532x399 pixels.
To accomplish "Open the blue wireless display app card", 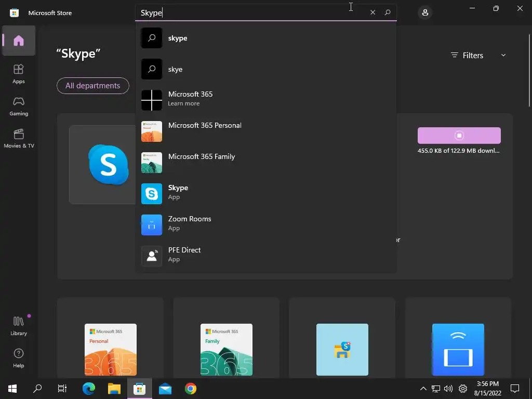I will pyautogui.click(x=458, y=338).
